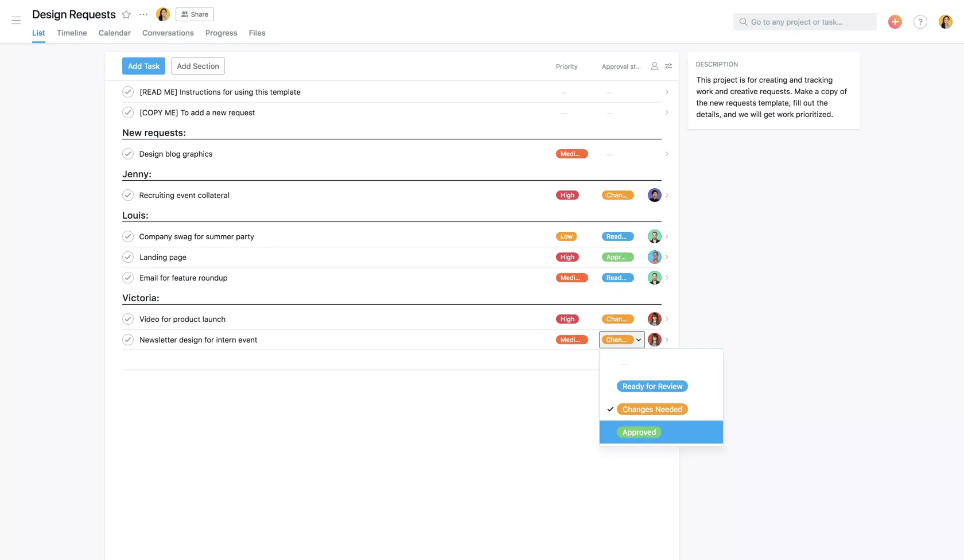The height and width of the screenshot is (560, 964).
Task: Check off Design blog graphics task
Action: tap(127, 154)
